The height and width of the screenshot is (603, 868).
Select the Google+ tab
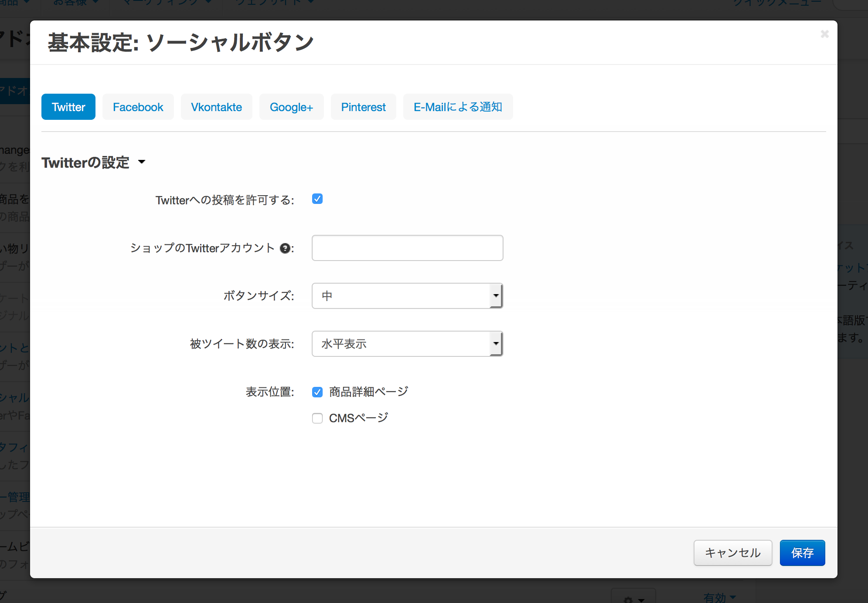(x=291, y=107)
